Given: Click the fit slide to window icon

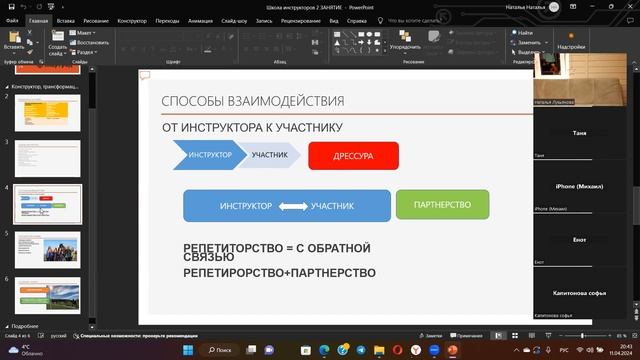Looking at the screenshot, I should tap(635, 336).
